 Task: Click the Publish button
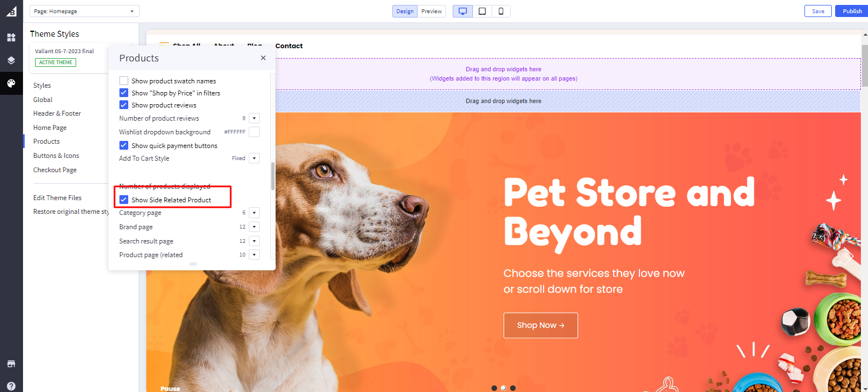tap(852, 11)
